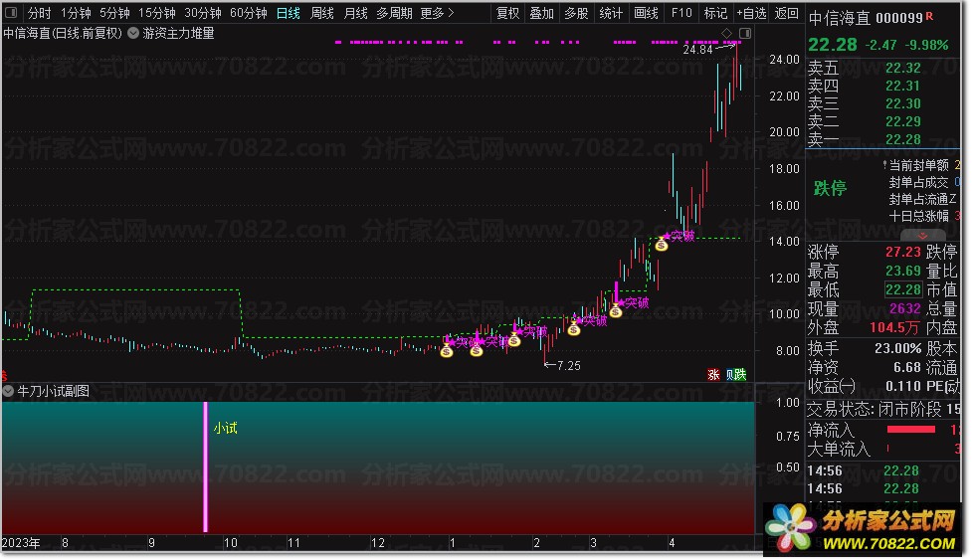This screenshot has width=972, height=560.
Task: Click 外盘 value 104.5万
Action: (x=893, y=327)
